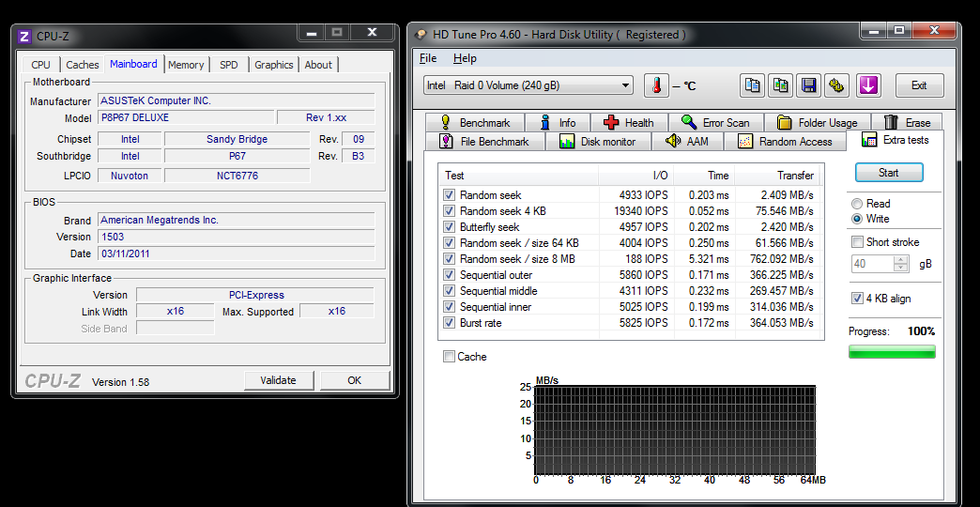Open the Info tab in HD Tune
This screenshot has height=507, width=980.
click(x=558, y=123)
